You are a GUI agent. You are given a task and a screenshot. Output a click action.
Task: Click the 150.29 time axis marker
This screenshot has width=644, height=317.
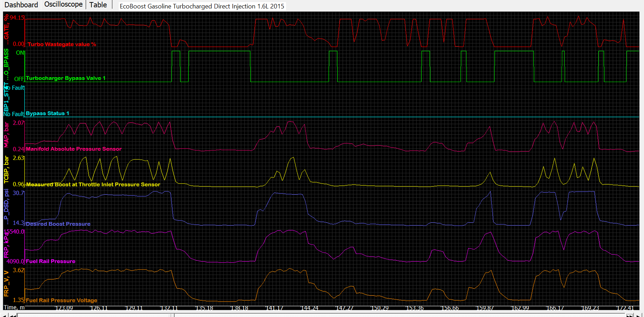(x=379, y=308)
